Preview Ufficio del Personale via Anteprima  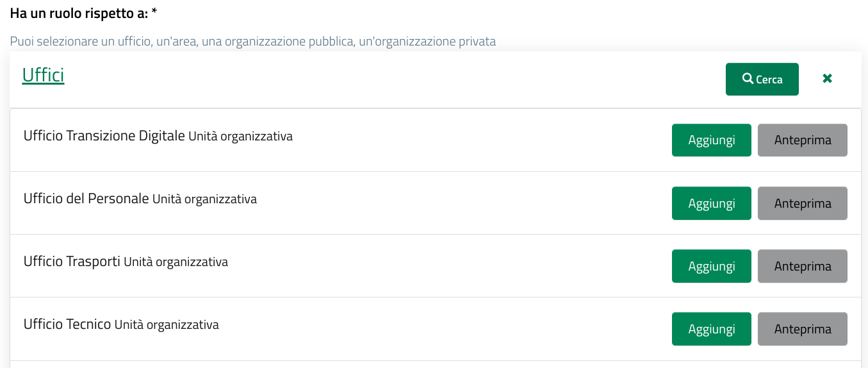(x=803, y=203)
